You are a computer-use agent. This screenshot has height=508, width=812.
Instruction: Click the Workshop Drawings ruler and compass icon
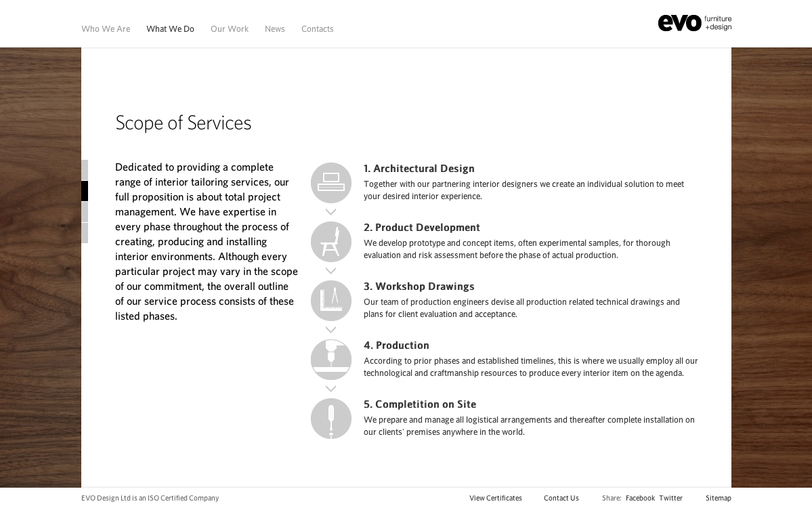pyautogui.click(x=331, y=301)
